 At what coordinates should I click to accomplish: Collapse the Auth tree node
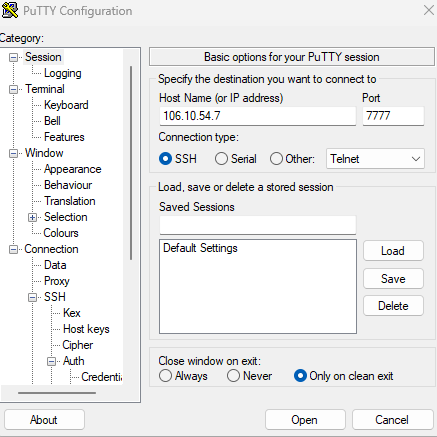click(51, 361)
